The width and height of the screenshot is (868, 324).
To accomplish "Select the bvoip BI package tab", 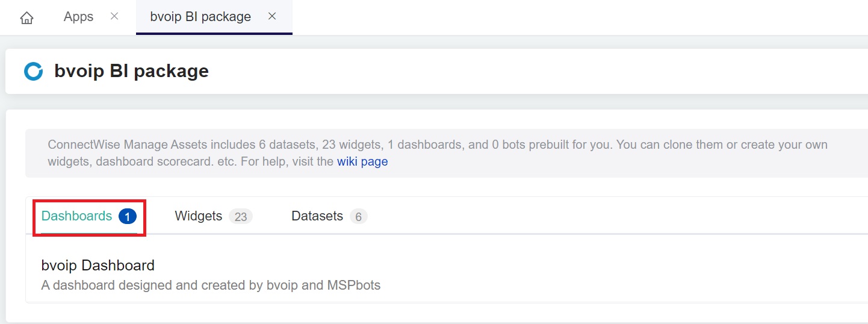I will (x=200, y=17).
